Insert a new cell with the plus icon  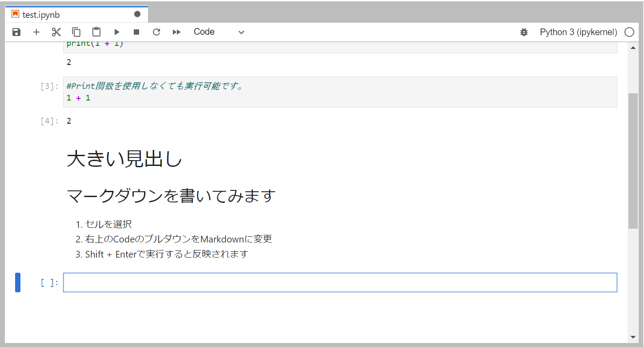pos(36,32)
